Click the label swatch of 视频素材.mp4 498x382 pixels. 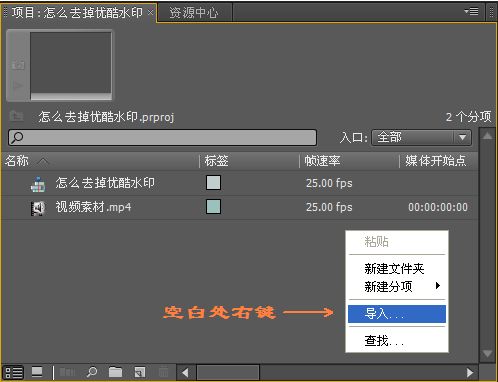click(213, 207)
